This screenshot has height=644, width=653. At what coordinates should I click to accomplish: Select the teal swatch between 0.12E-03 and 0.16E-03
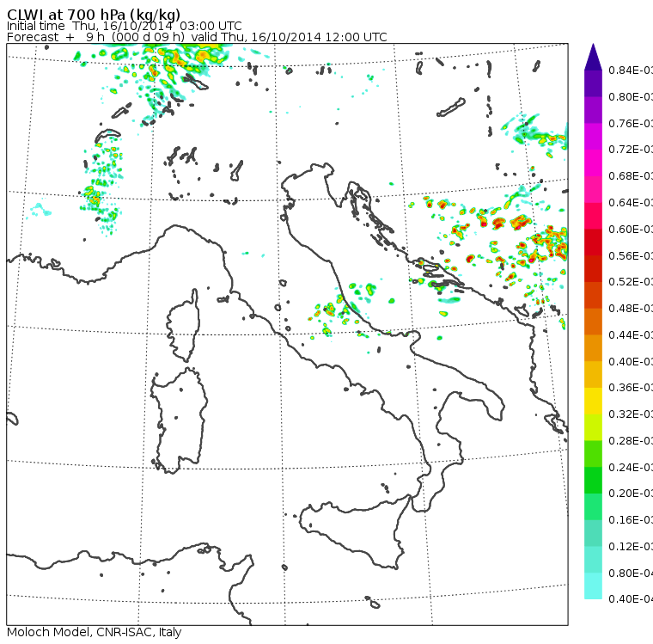[593, 533]
